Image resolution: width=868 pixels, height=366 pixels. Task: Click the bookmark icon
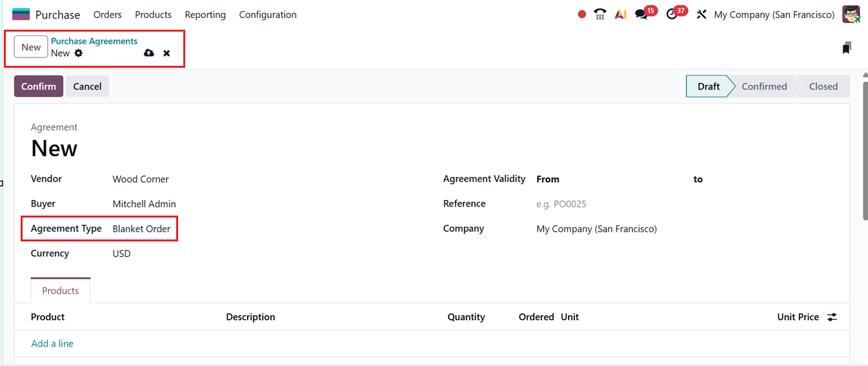point(847,48)
